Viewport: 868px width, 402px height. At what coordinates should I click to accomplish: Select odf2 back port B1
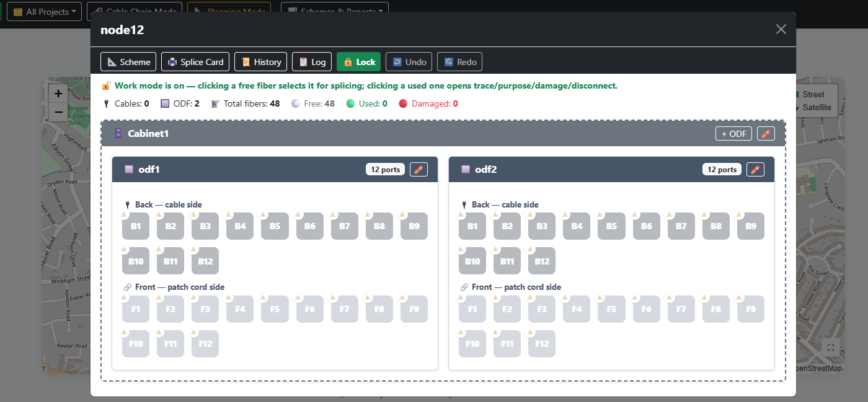[x=472, y=226]
